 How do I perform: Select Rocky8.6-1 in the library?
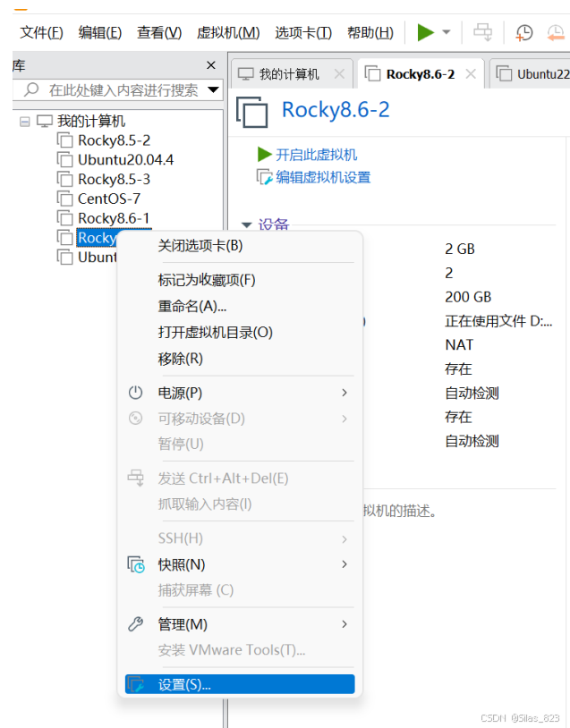pyautogui.click(x=114, y=219)
